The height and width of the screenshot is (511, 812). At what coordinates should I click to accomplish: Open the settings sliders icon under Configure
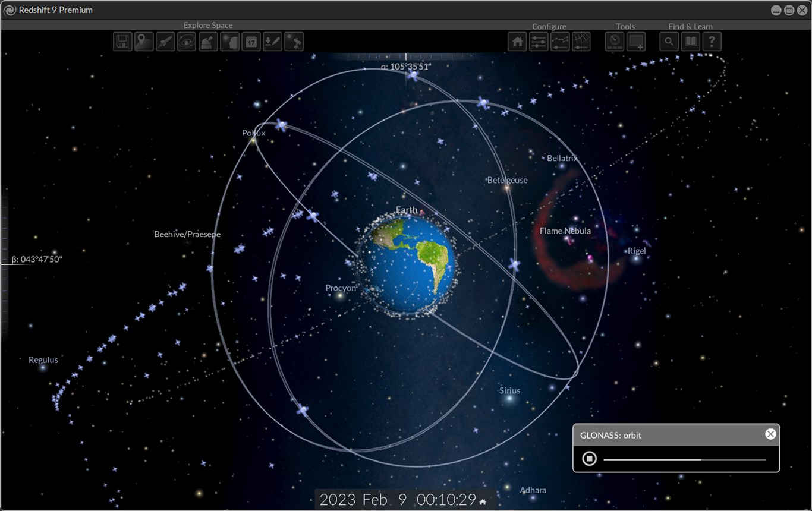click(x=539, y=42)
